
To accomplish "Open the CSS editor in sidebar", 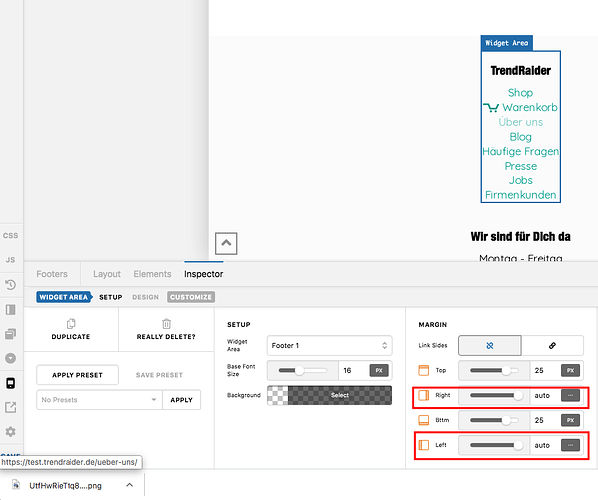I will [10, 235].
